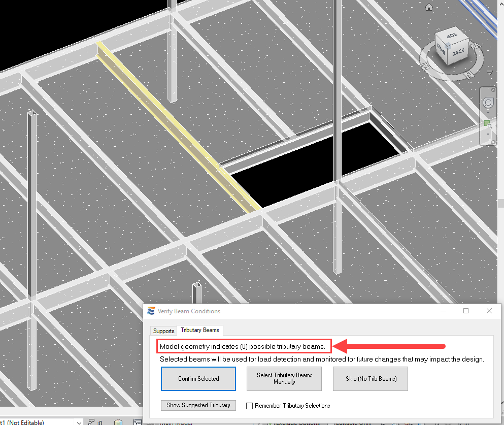This screenshot has width=504, height=425.
Task: Click the BACK face of the ViewCube
Action: (458, 52)
